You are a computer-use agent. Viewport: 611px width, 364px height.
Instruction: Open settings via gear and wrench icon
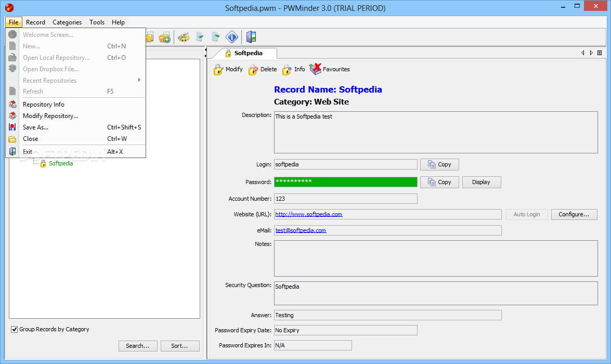point(184,37)
